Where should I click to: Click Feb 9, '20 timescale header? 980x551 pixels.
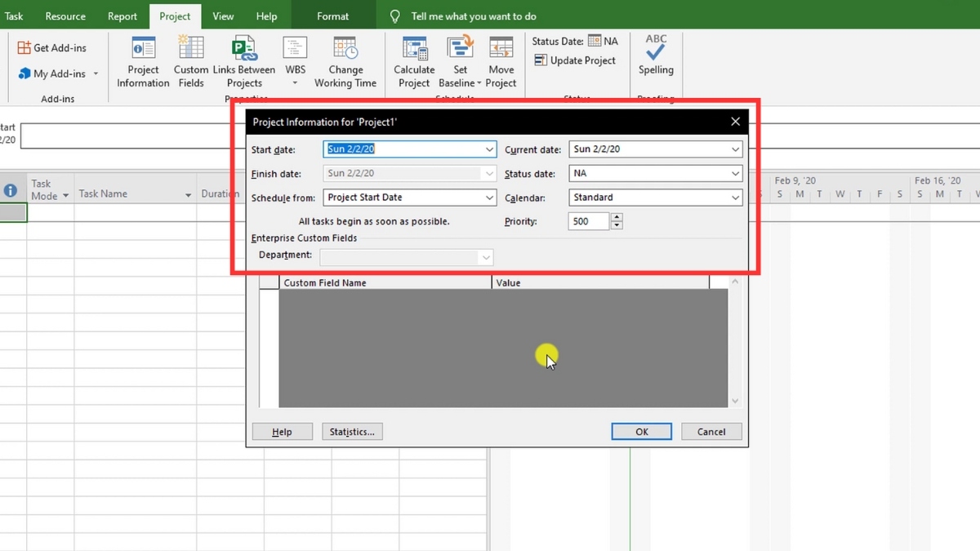click(795, 181)
